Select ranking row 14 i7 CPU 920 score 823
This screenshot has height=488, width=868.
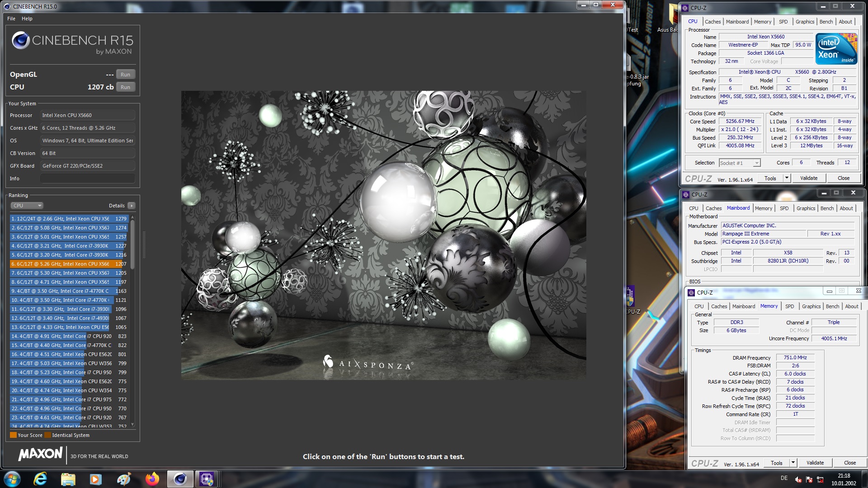(x=69, y=336)
